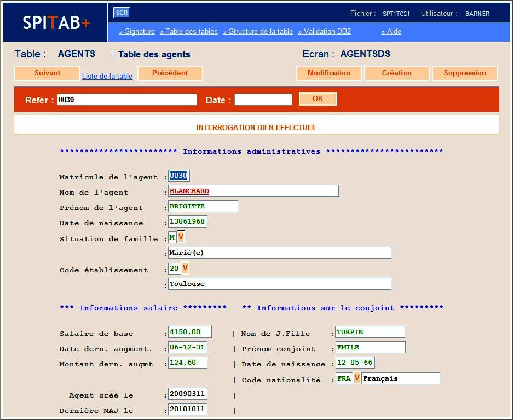Image resolution: width=513 pixels, height=420 pixels.
Task: Click the orange OK button
Action: point(318,99)
